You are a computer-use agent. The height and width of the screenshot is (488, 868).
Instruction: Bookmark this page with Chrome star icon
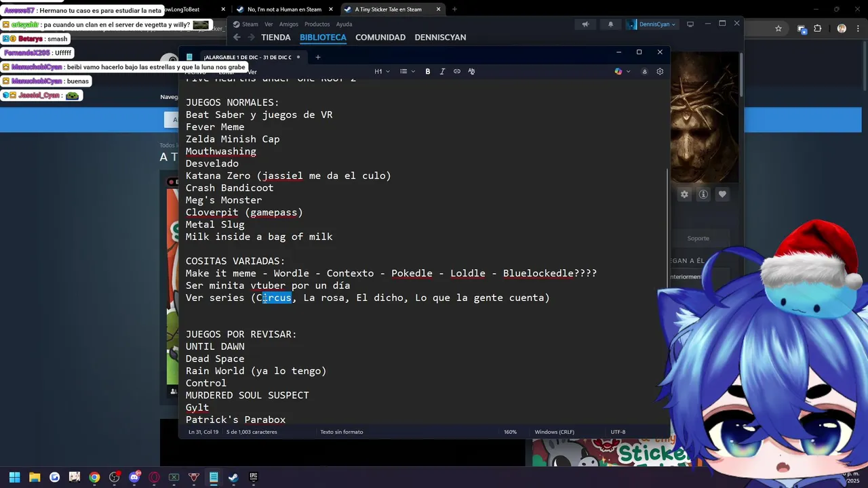click(778, 28)
